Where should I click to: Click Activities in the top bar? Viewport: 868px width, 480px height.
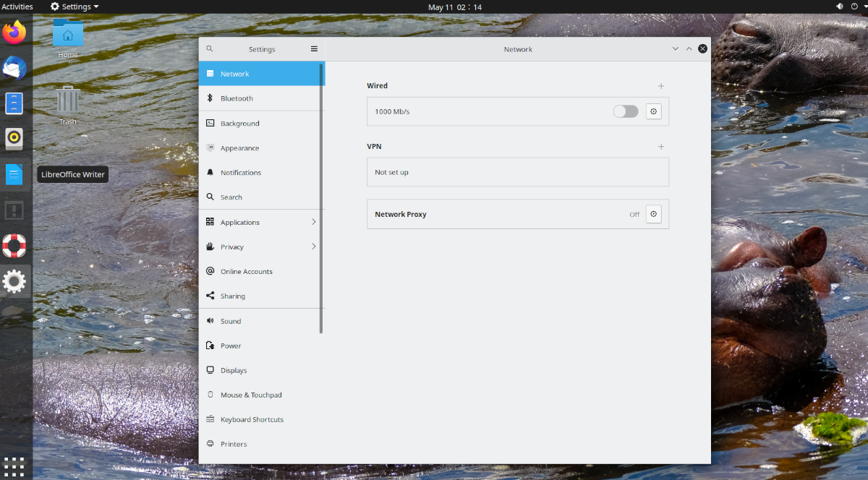point(17,7)
